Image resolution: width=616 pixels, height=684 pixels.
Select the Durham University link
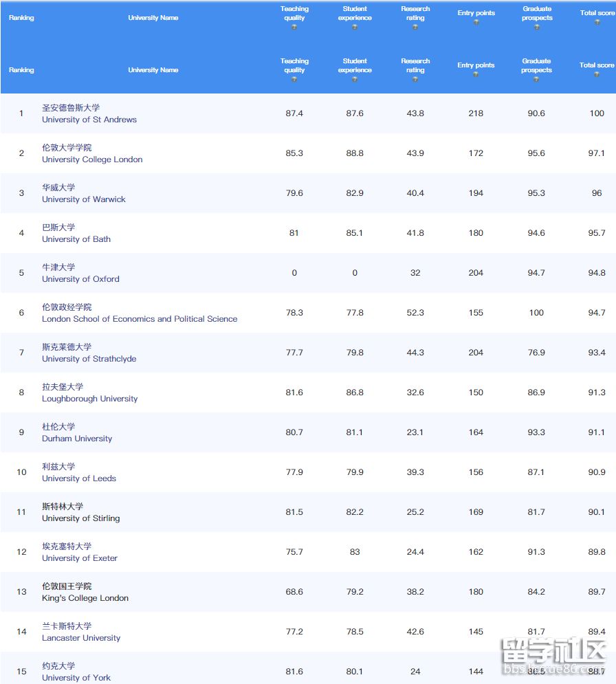[77, 439]
